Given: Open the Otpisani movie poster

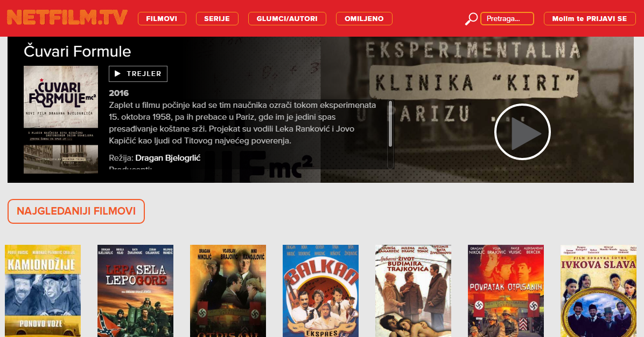Looking at the screenshot, I should pos(228,291).
